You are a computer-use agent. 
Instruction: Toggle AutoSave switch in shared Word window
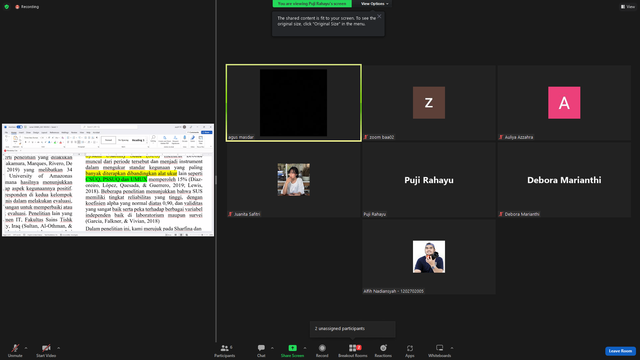click(x=20, y=127)
